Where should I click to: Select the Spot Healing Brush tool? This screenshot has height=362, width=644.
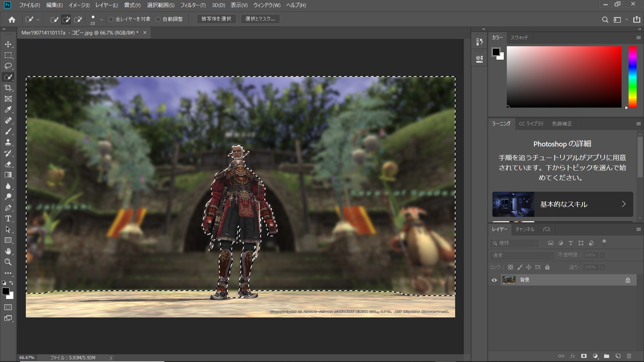pyautogui.click(x=8, y=120)
